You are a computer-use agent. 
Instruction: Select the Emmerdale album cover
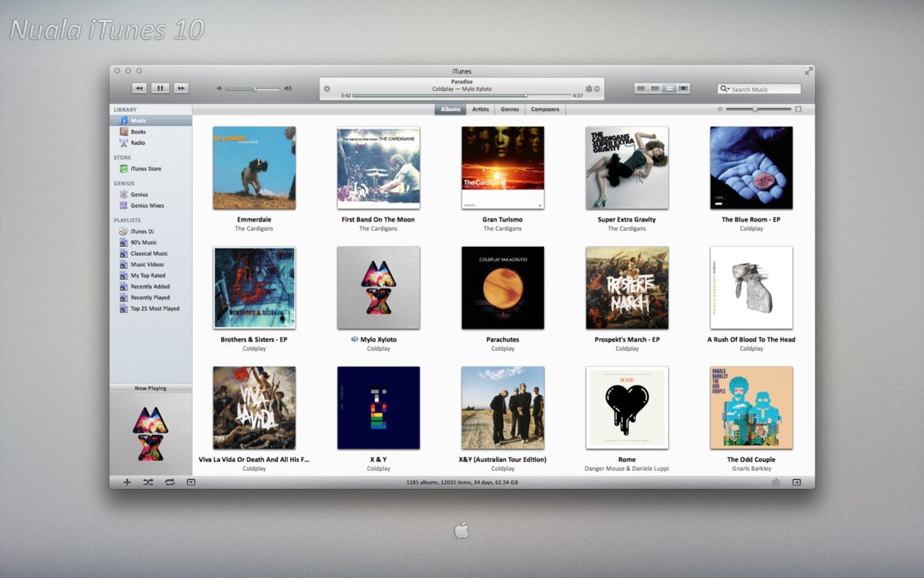(x=254, y=168)
